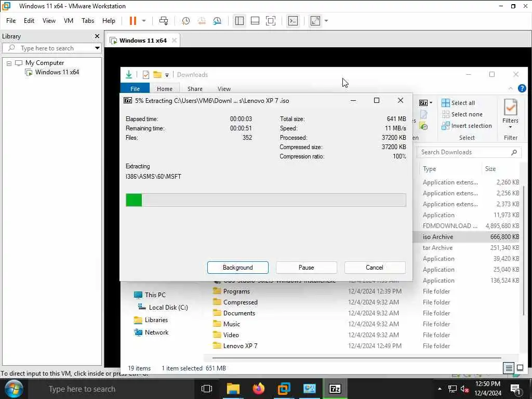Open the Tabs menu
The width and height of the screenshot is (532, 399).
[x=88, y=21]
